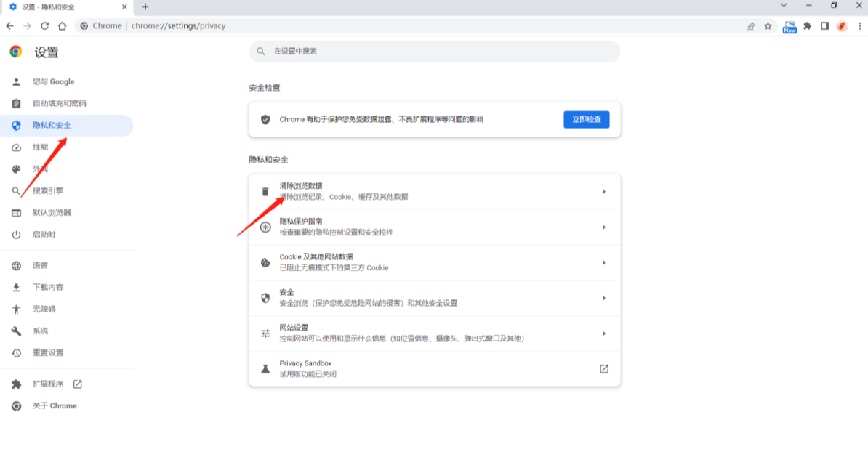Click the browser back arrow

[x=10, y=26]
